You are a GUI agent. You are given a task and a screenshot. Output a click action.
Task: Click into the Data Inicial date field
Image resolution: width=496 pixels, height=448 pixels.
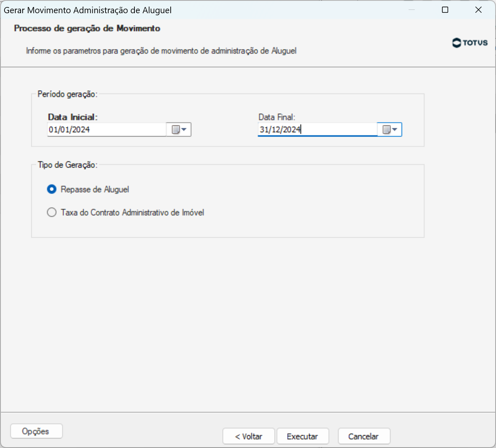point(106,130)
